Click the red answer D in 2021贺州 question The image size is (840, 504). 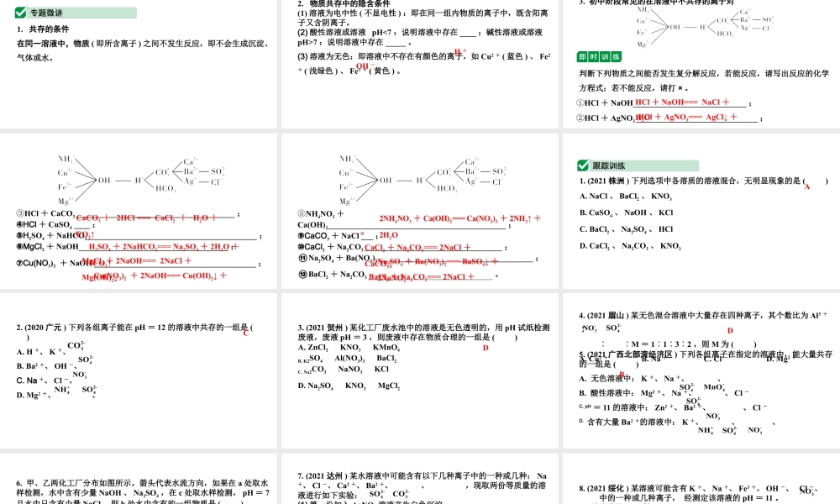click(x=485, y=347)
